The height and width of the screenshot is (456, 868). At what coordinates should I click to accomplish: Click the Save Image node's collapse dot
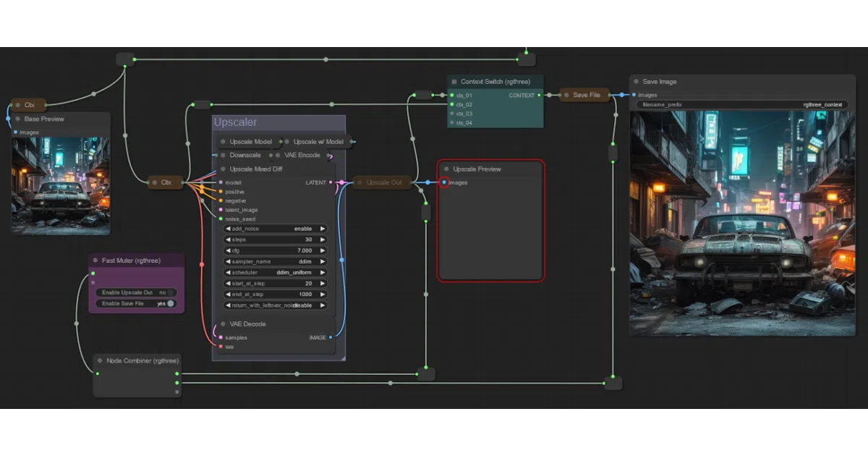click(x=636, y=82)
